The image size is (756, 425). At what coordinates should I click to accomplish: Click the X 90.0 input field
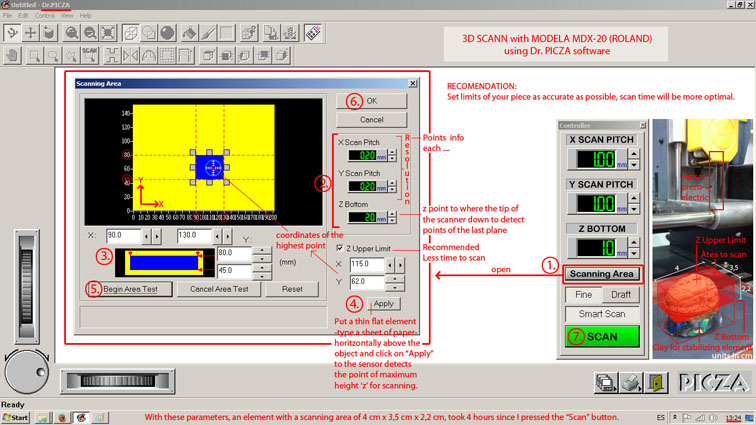(x=123, y=236)
